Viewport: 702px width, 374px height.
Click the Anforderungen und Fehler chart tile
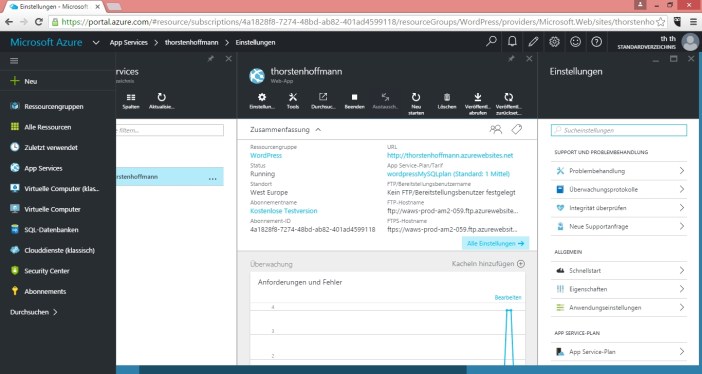[x=387, y=319]
